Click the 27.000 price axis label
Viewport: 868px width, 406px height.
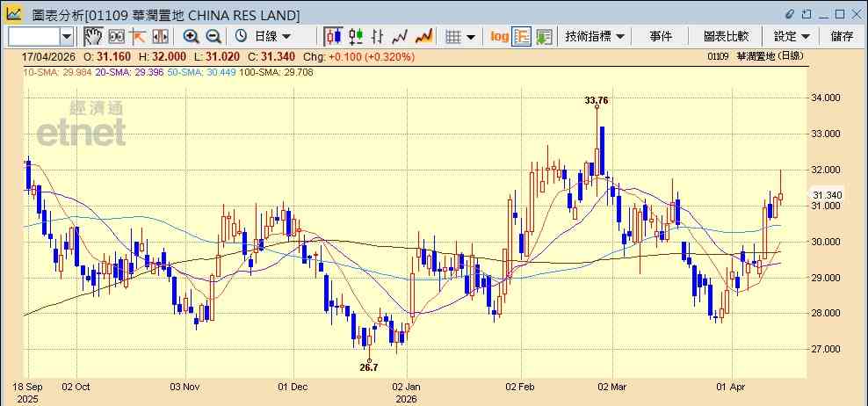click(x=827, y=349)
